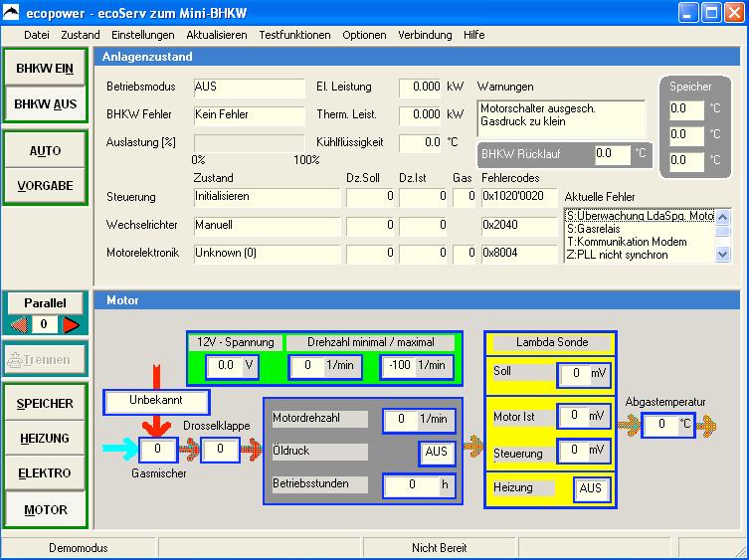Select error 'T:Kommunikation Modem'
The width and height of the screenshot is (749, 560).
tap(641, 242)
